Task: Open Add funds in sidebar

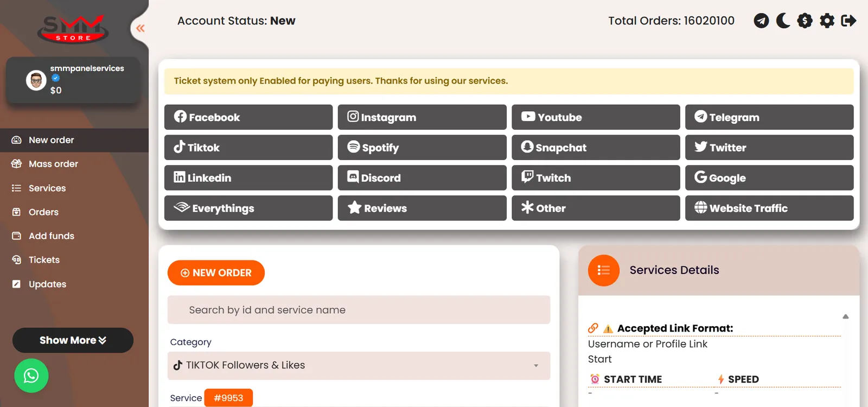Action: coord(74,236)
